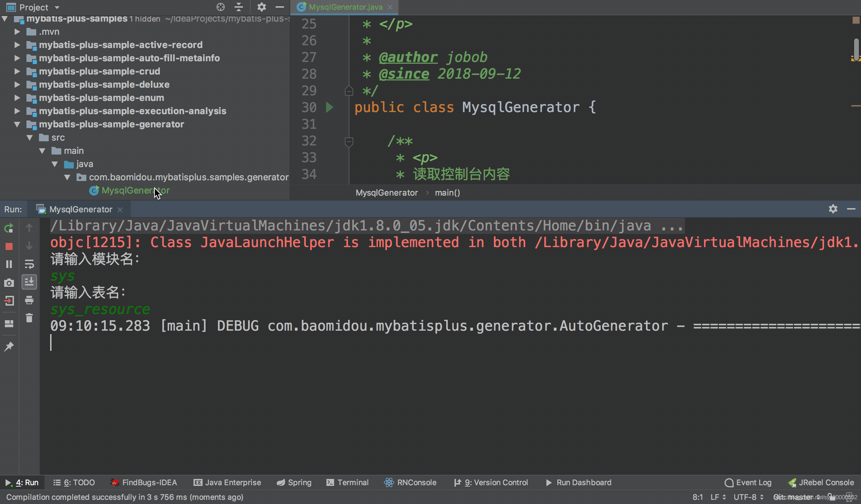Click the console input line cursor
The width and height of the screenshot is (861, 504).
51,342
